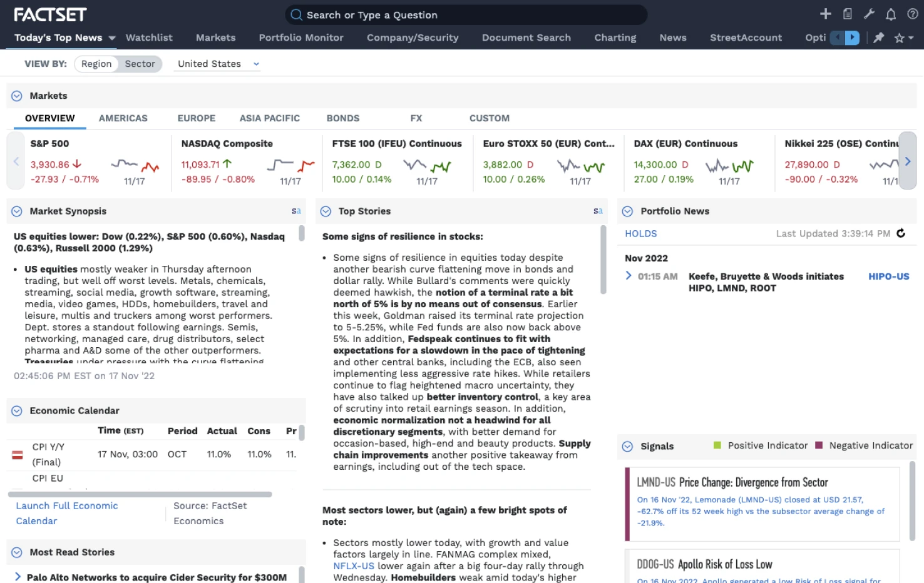Open DDOG-US Apollo Risk of Loss signal

[762, 566]
